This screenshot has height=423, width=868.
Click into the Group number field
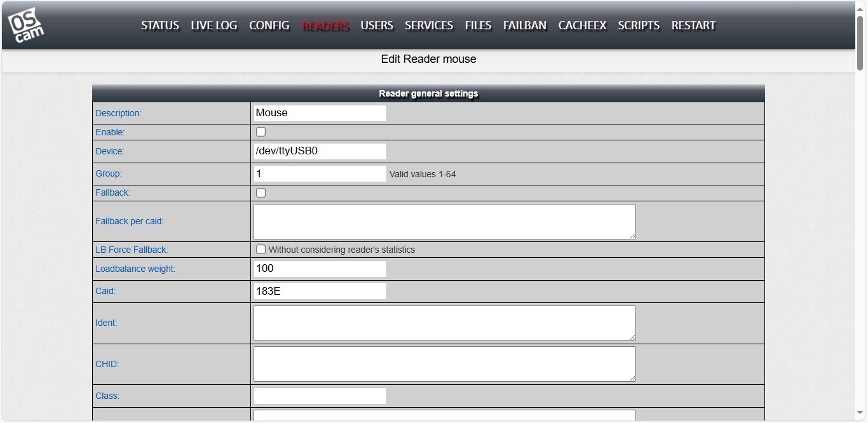(x=320, y=173)
